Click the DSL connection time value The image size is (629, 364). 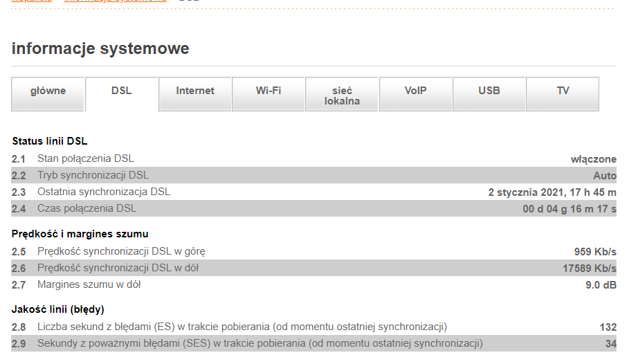pos(569,209)
